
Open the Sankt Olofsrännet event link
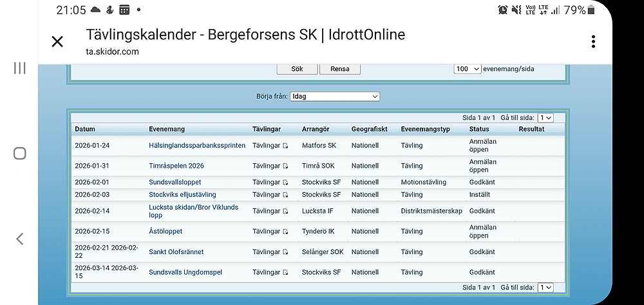(x=176, y=252)
